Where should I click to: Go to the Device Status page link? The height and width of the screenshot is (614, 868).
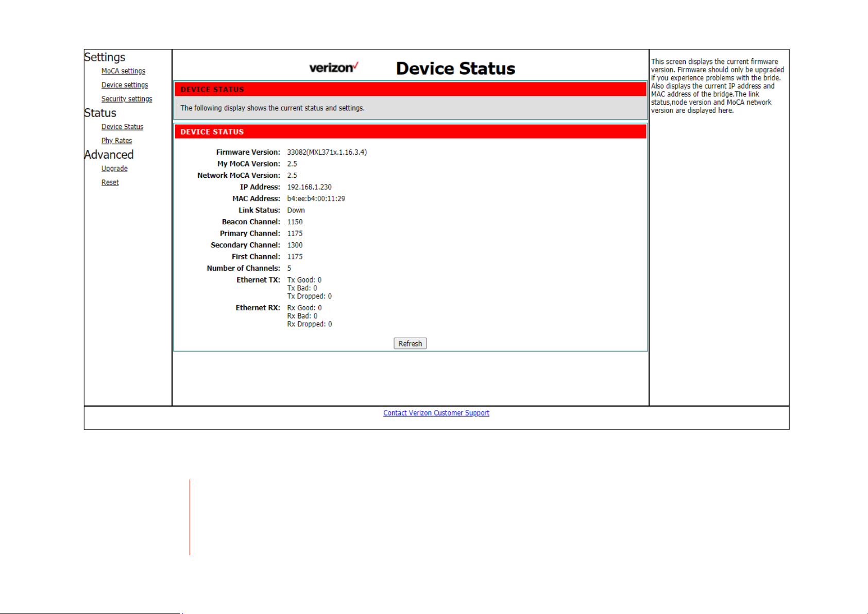[122, 127]
